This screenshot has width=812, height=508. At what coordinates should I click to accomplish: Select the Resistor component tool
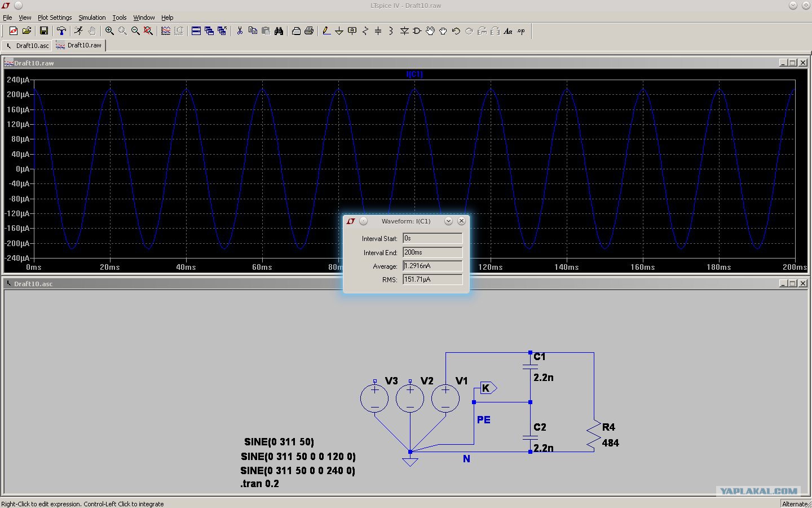[365, 31]
